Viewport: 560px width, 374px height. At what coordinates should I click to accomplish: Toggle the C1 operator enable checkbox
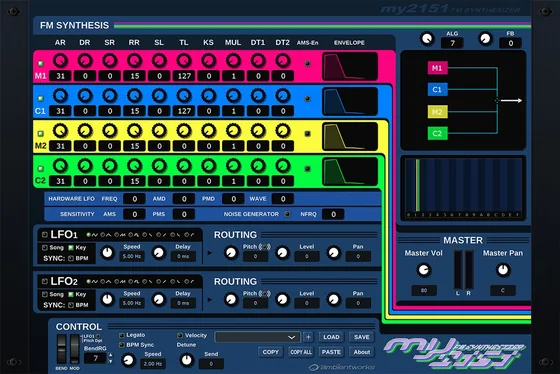pos(41,98)
